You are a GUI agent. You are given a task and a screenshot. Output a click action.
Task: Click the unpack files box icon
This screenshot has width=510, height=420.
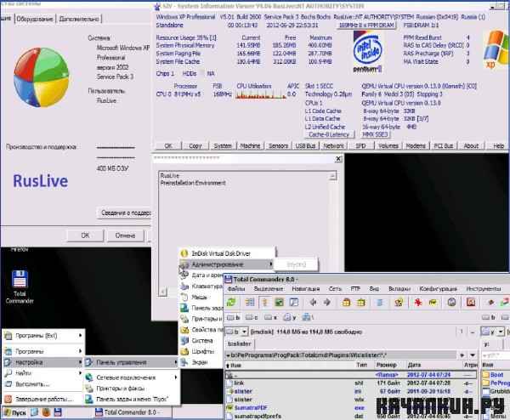(x=361, y=302)
